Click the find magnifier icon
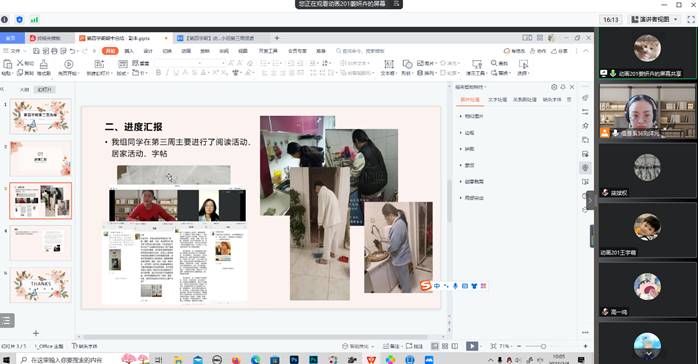The height and width of the screenshot is (364, 698). (494, 63)
